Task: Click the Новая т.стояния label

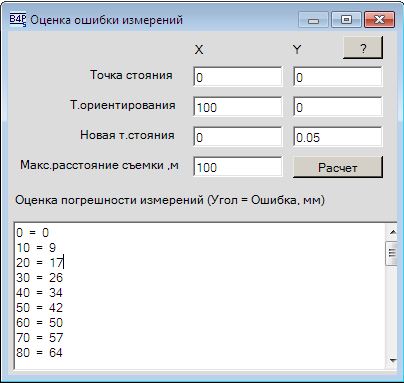Action: 127,135
